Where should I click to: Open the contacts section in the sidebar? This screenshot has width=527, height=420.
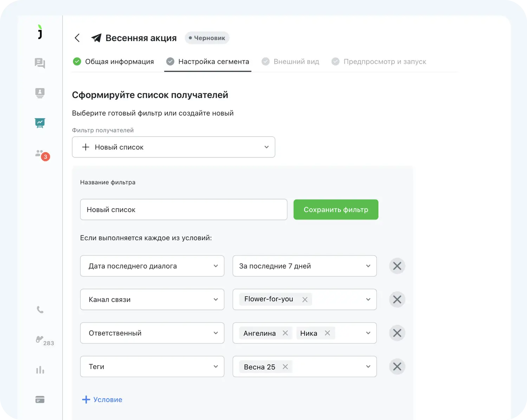click(x=40, y=93)
